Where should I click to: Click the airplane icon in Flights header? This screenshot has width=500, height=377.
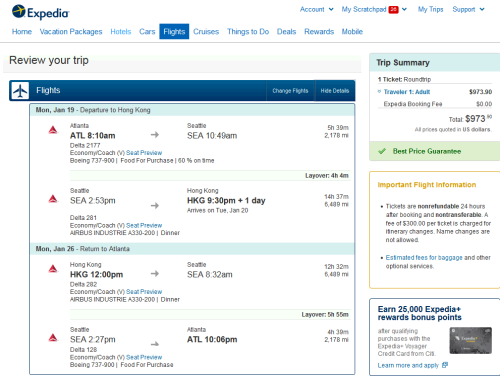tap(20, 91)
